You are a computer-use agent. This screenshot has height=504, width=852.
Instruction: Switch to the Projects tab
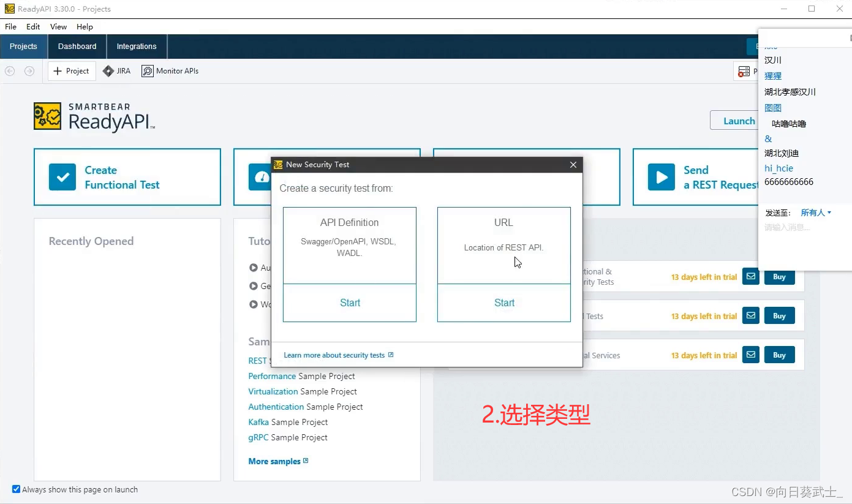tap(23, 47)
